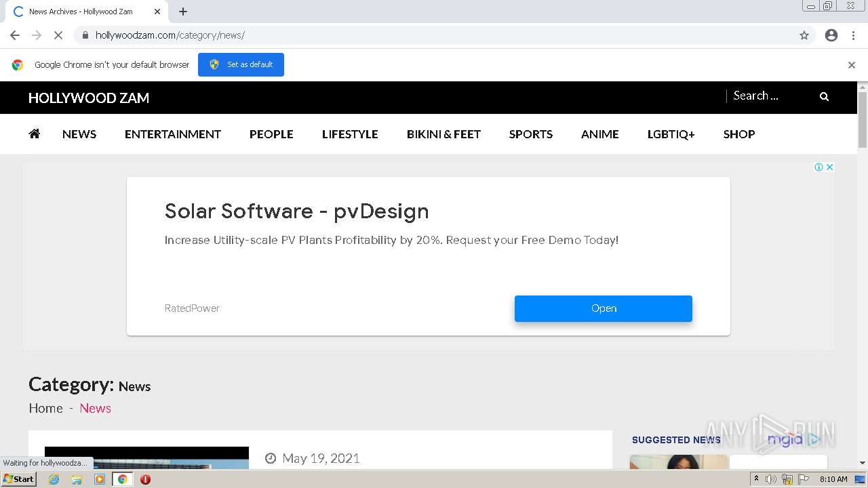
Task: Click the search magnifier icon
Action: click(x=824, y=97)
